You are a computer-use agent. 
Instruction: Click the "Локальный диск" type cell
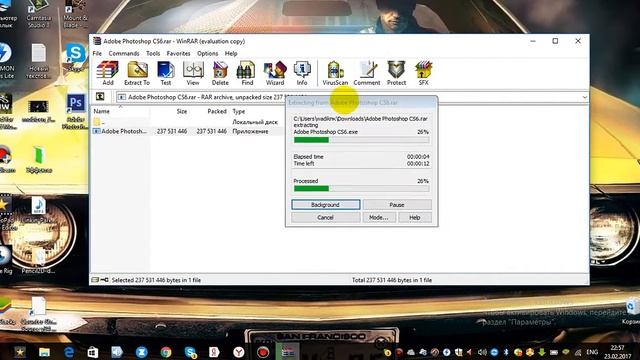tap(255, 122)
